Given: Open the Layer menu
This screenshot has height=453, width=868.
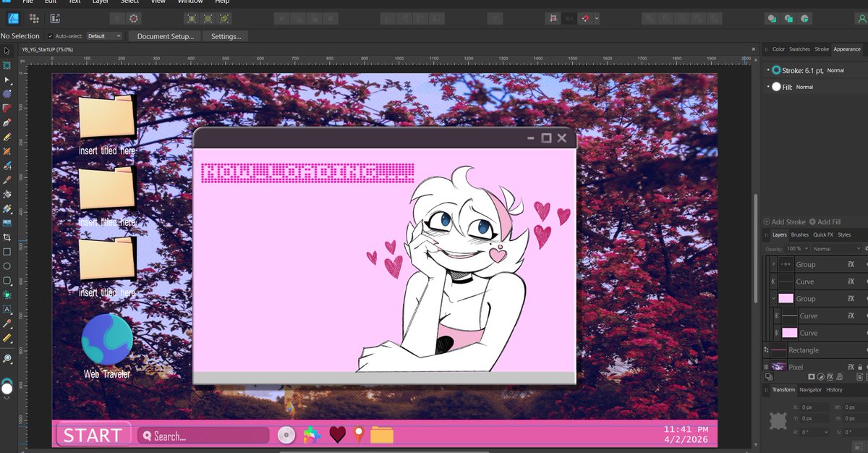Looking at the screenshot, I should 101,2.
